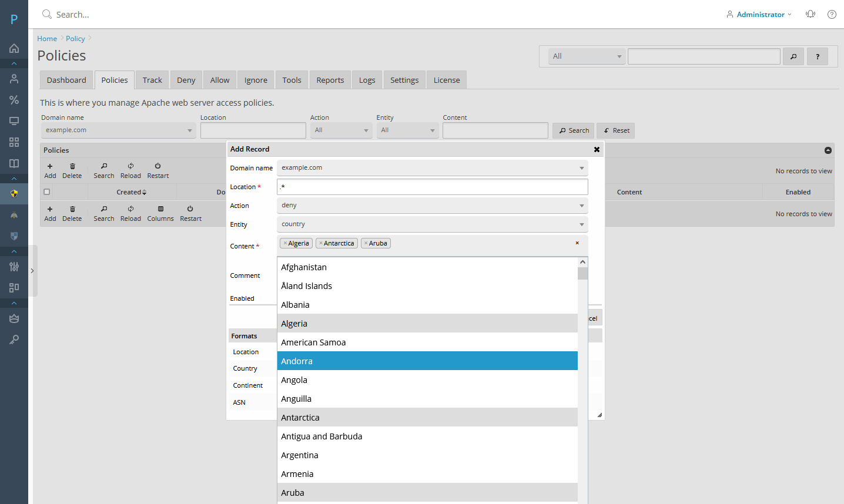Remove the Algeria tag from Content
The width and height of the screenshot is (844, 504).
286,243
